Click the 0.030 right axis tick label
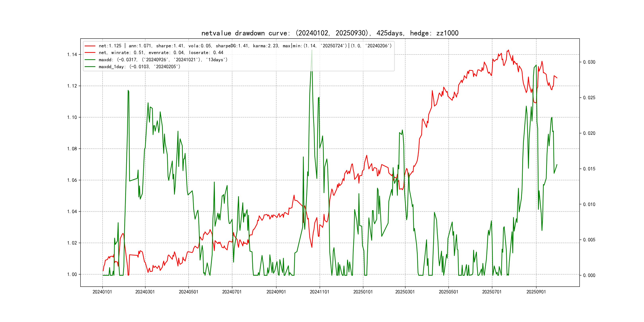644x322 pixels. click(589, 62)
